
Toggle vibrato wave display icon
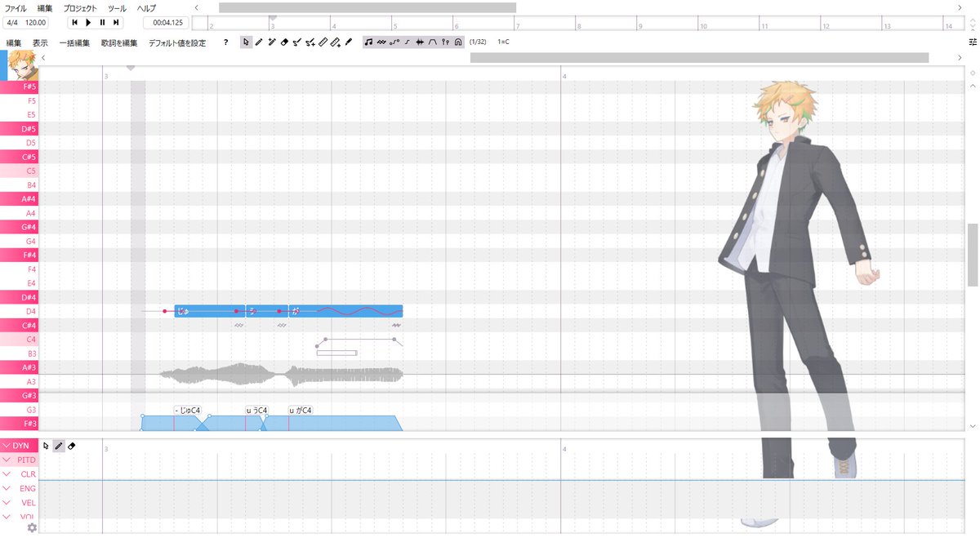[381, 42]
